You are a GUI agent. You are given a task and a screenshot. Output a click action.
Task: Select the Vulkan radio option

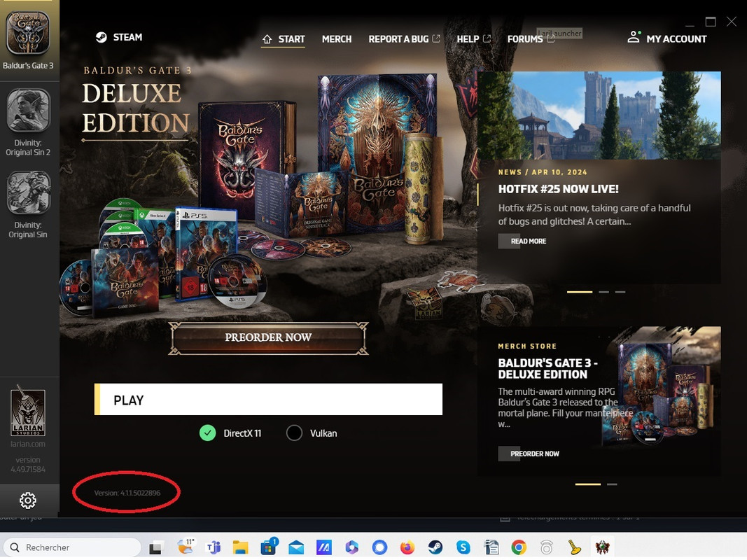tap(294, 433)
